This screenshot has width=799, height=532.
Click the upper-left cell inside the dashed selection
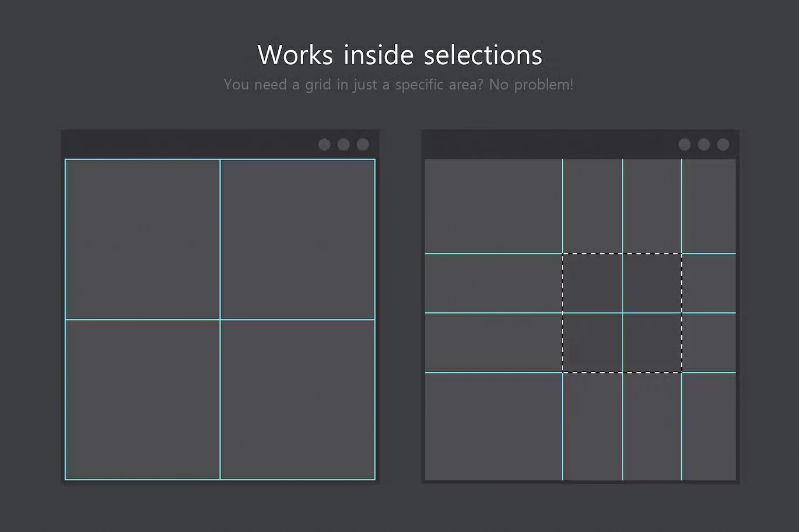[593, 283]
